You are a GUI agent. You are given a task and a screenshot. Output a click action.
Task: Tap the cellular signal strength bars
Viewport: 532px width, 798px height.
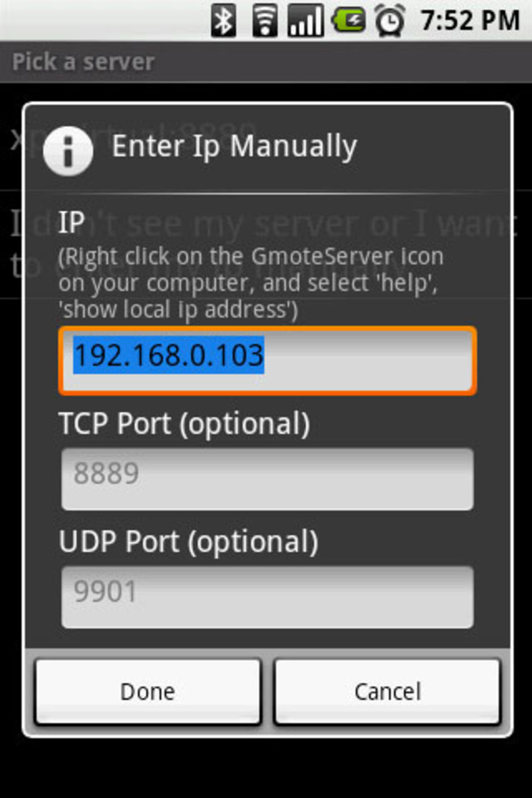[305, 20]
